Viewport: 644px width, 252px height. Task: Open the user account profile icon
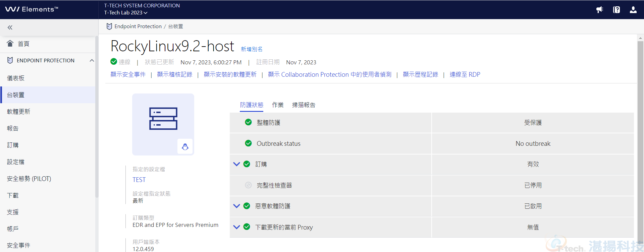pos(633,10)
